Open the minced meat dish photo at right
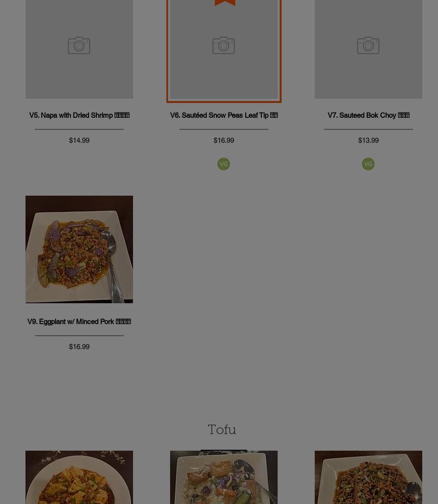The height and width of the screenshot is (504, 438). [368, 477]
